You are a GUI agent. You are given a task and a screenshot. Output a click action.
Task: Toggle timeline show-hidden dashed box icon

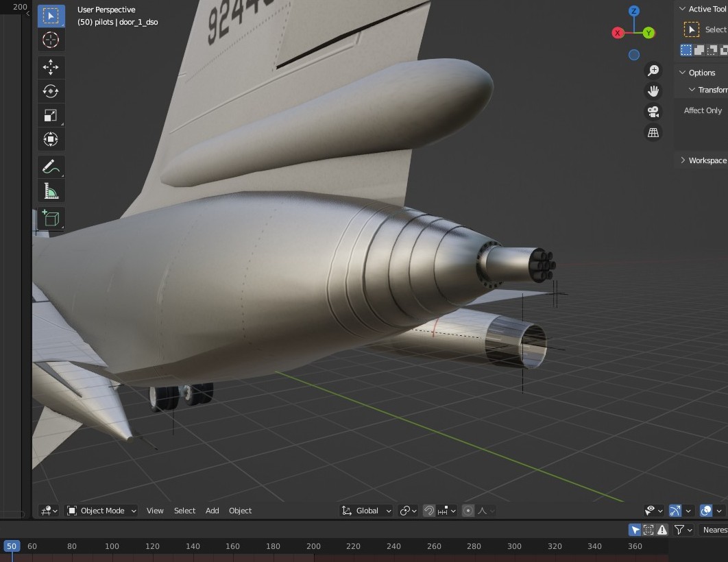pyautogui.click(x=648, y=530)
